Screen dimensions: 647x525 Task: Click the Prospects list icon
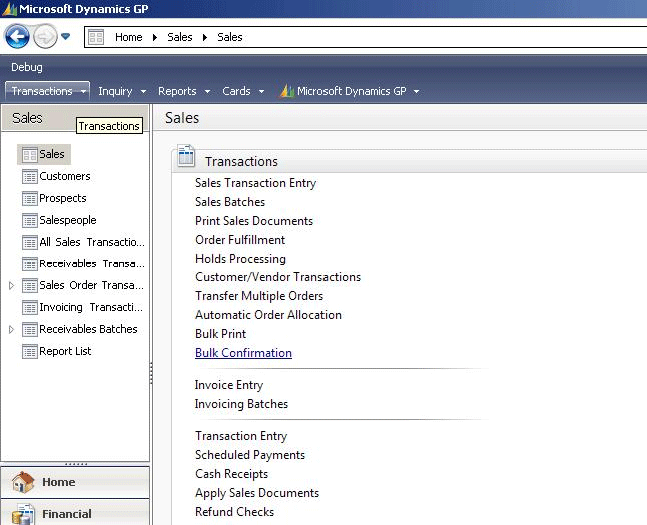(29, 199)
